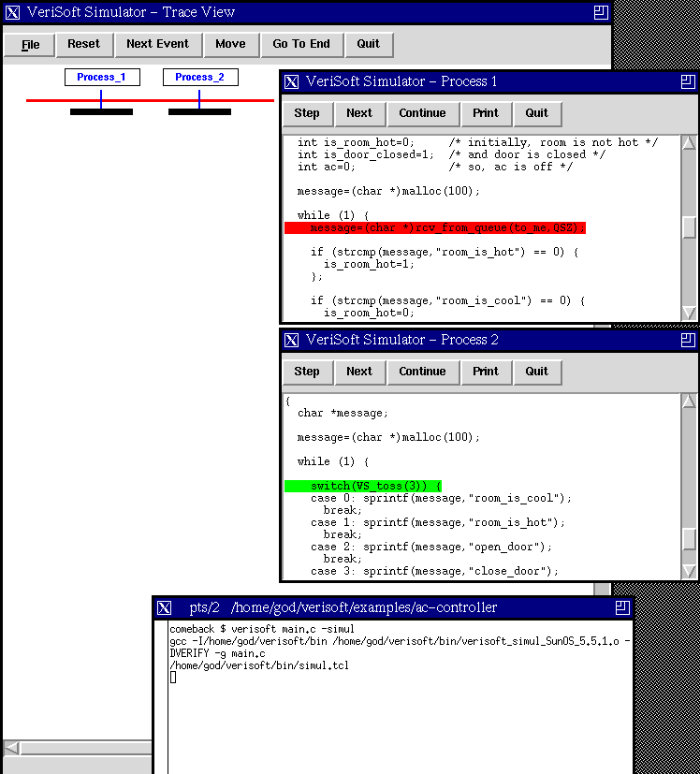
Task: Click Next in the Process 1 window
Action: (x=359, y=113)
